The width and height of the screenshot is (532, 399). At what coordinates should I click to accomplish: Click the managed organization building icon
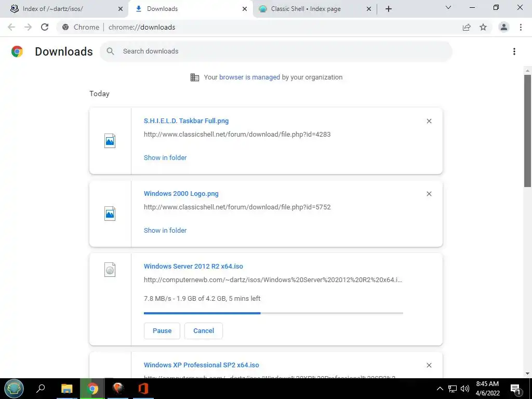195,77
